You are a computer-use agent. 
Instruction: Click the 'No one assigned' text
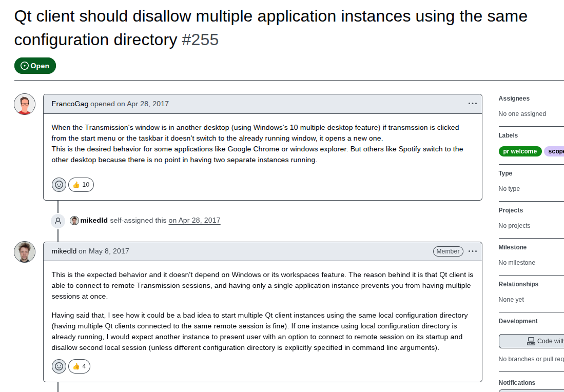coord(522,114)
